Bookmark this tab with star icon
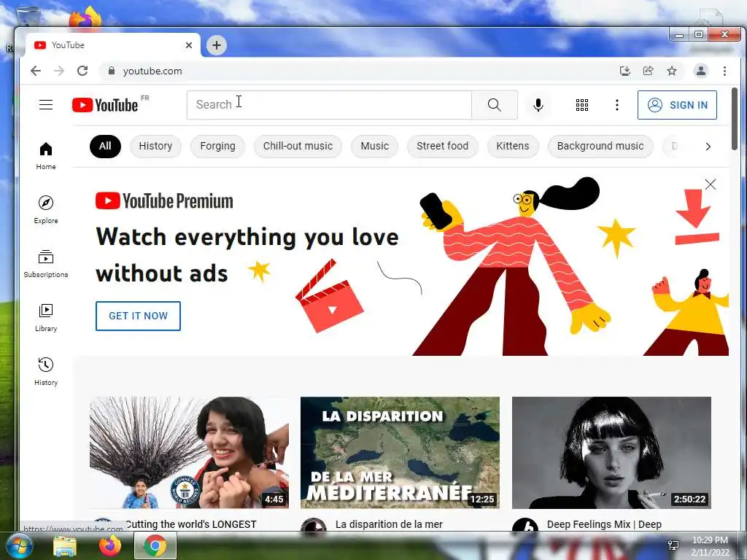 coord(672,71)
